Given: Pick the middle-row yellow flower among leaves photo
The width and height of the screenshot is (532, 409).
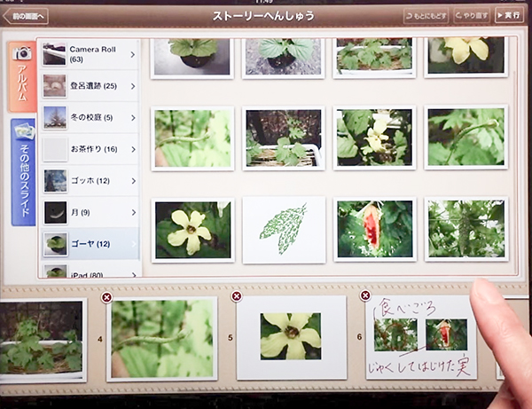Looking at the screenshot, I should click(374, 138).
